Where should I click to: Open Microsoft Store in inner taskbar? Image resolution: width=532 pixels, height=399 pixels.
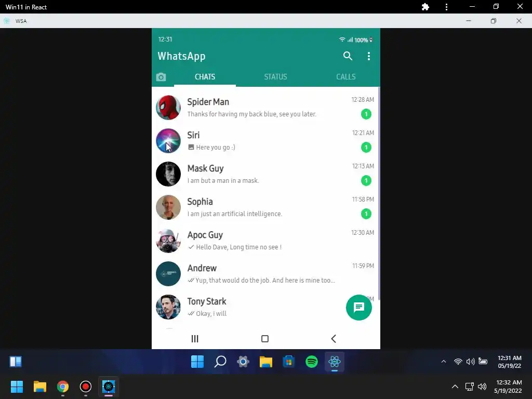click(289, 362)
